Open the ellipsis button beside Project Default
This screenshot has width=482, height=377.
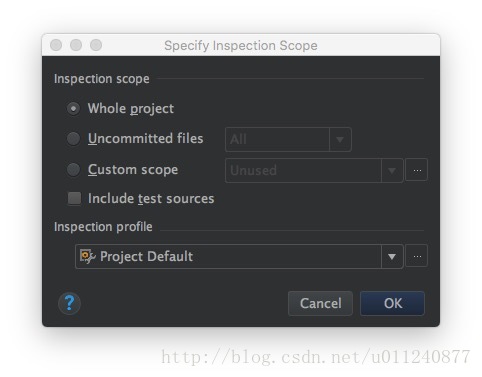coord(417,256)
